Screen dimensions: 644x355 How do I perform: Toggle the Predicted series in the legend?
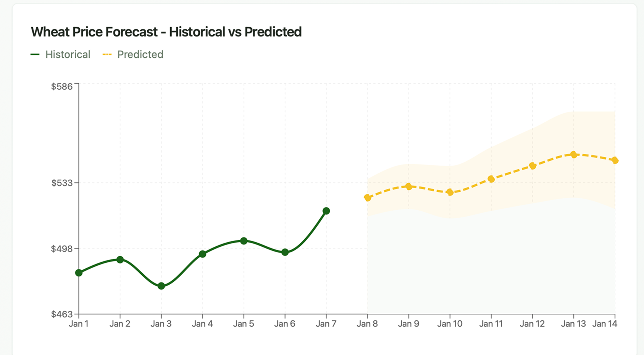133,54
